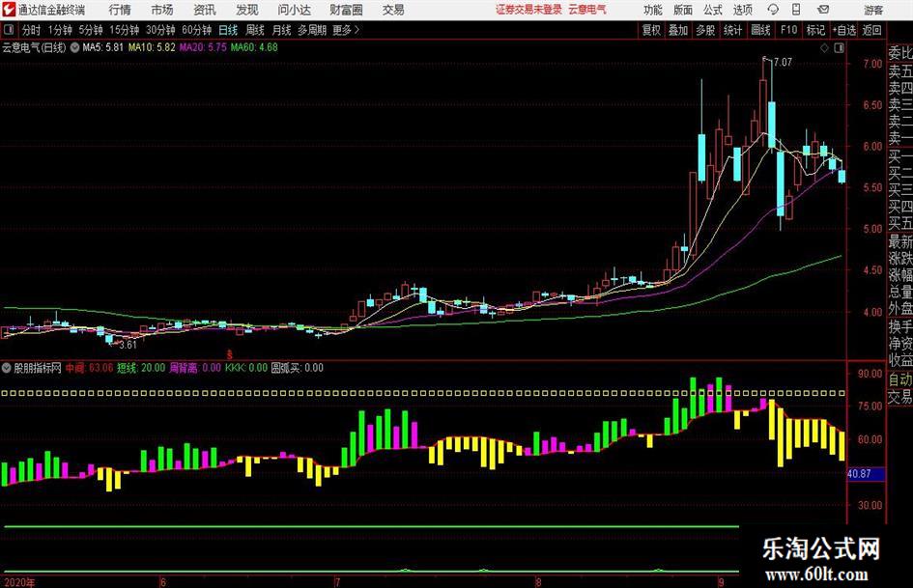Switch to 月线 monthly tab
This screenshot has width=913, height=588.
(282, 30)
